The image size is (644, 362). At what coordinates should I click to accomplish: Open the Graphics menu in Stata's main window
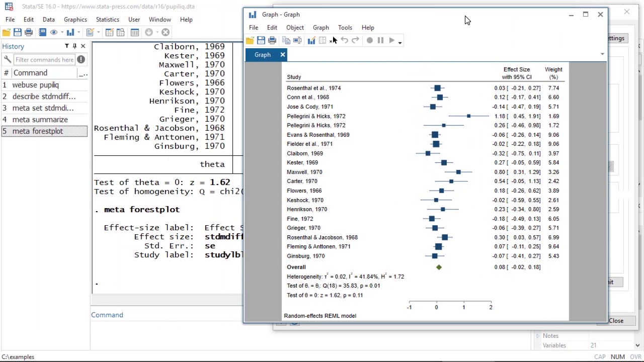pyautogui.click(x=75, y=20)
